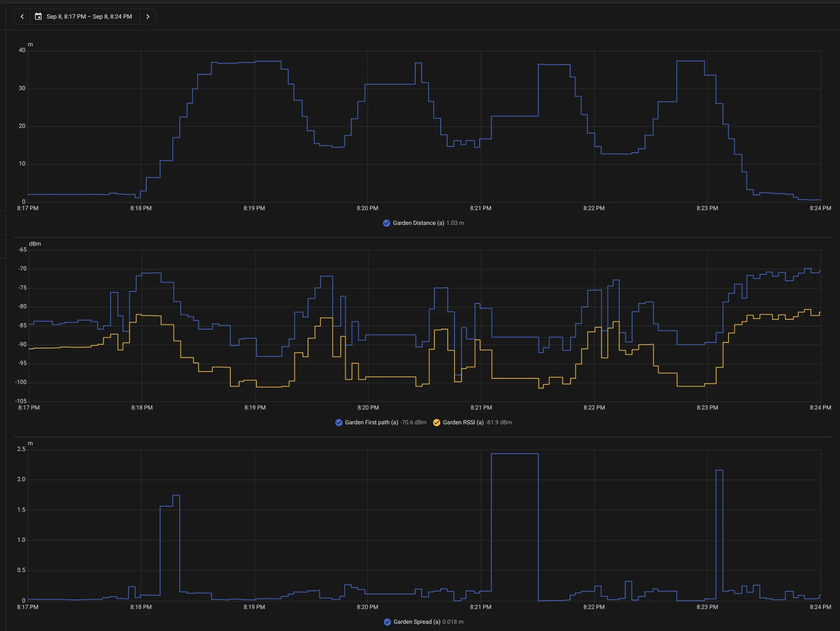This screenshot has height=631, width=840.
Task: Click the -70.6 dBm first path value
Action: click(413, 422)
